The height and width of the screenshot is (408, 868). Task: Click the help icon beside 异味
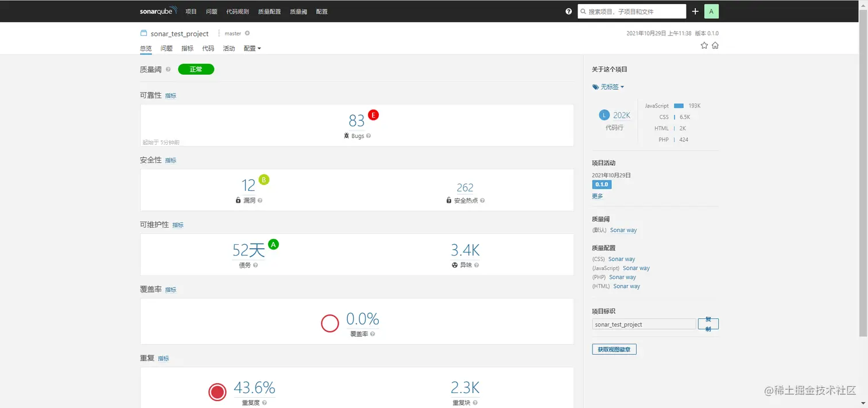click(476, 265)
